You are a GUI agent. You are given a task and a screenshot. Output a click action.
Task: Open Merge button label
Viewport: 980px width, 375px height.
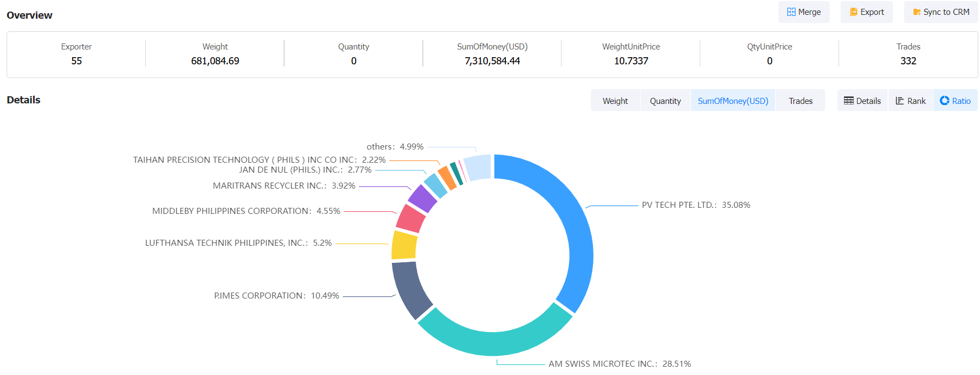click(x=809, y=12)
